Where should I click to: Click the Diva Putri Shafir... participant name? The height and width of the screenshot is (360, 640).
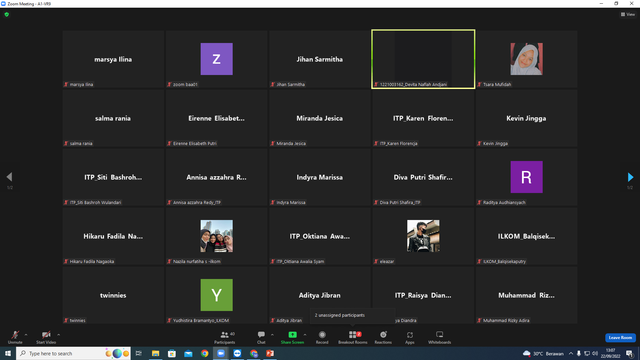[423, 177]
